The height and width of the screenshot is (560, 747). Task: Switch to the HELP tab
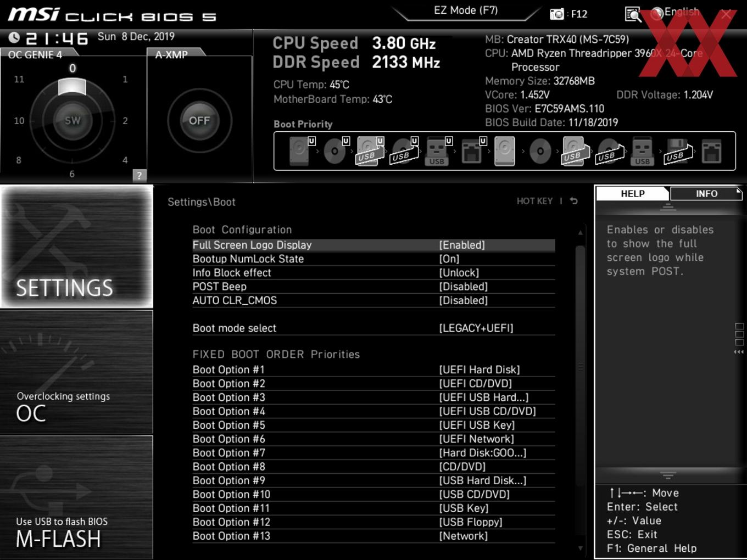(x=633, y=194)
